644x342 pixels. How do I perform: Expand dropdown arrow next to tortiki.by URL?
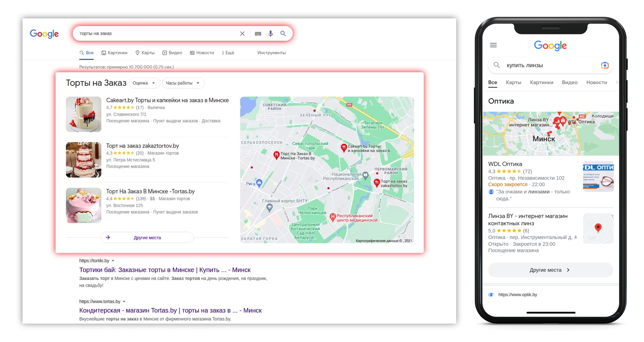pos(113,261)
